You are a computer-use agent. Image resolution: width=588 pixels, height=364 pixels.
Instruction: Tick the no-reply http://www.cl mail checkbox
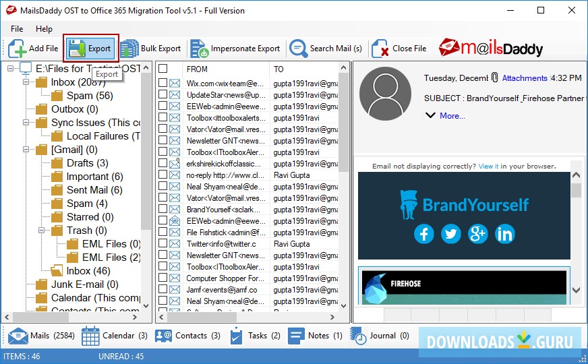[163, 175]
